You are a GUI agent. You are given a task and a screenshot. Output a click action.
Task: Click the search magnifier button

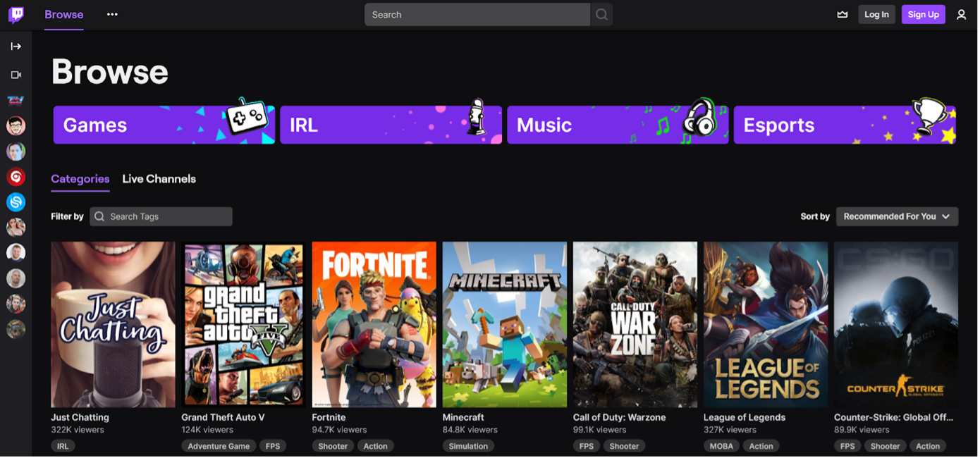click(601, 15)
